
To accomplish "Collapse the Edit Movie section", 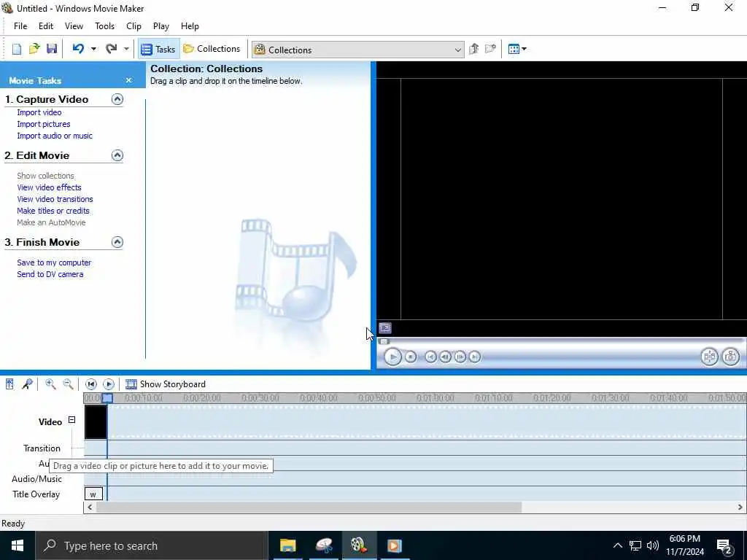I will [117, 155].
